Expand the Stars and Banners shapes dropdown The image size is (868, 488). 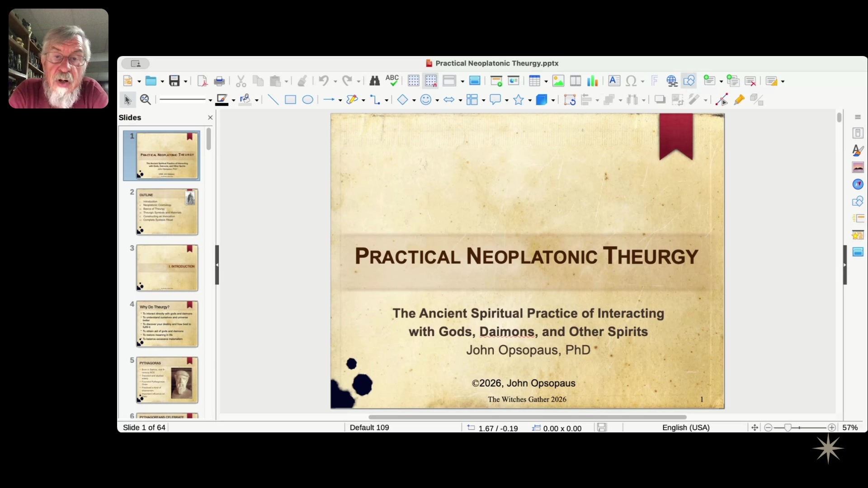click(x=530, y=100)
